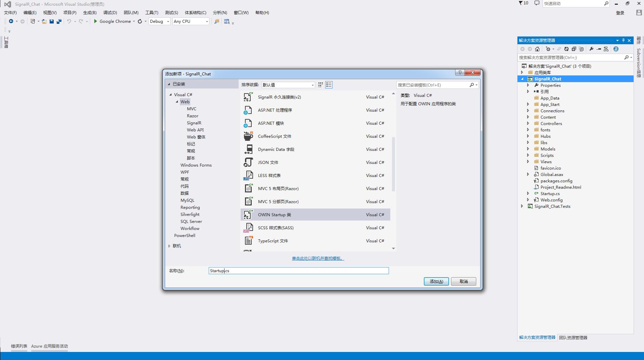Expand the SignalR_Chat.Tests project node
This screenshot has height=360, width=644.
click(x=522, y=206)
